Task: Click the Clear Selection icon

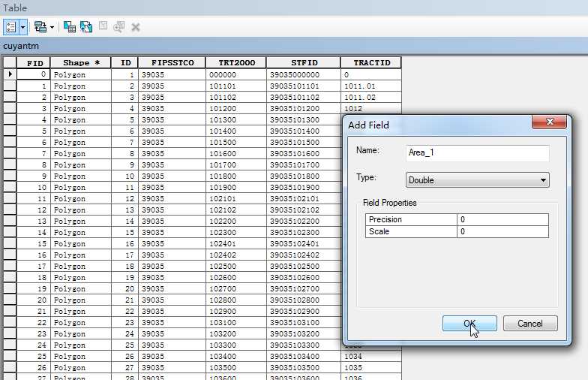Action: [103, 26]
